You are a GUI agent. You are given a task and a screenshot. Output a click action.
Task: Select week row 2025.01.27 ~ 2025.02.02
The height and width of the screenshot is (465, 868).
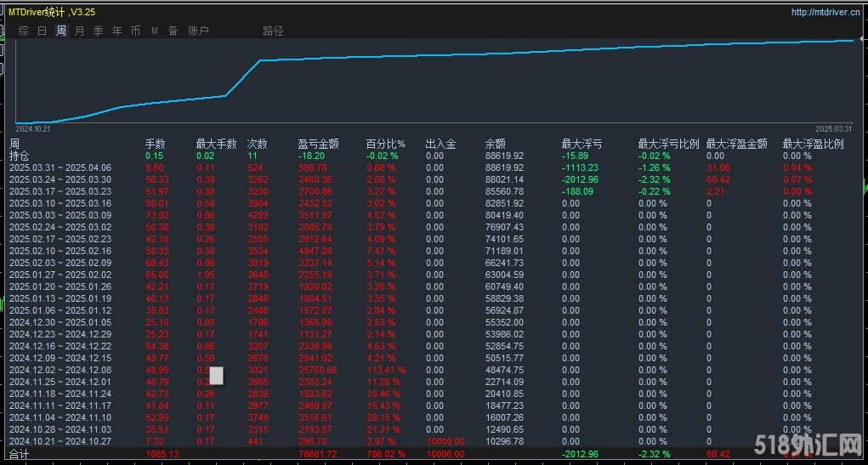[x=60, y=275]
